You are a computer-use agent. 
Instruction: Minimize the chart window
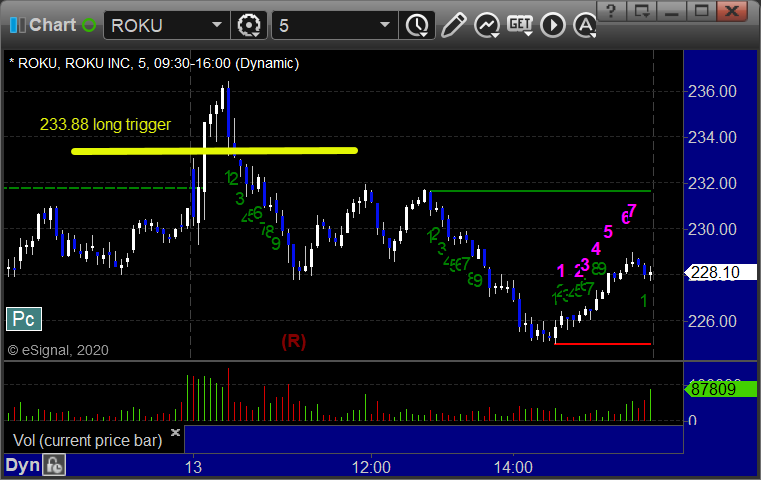(x=671, y=10)
